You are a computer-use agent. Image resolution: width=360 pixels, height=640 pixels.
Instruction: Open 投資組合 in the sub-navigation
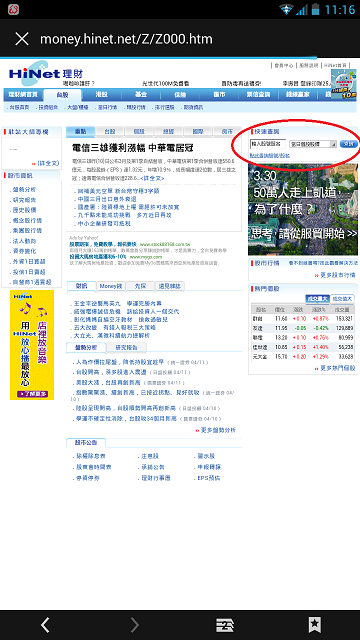[x=48, y=107]
